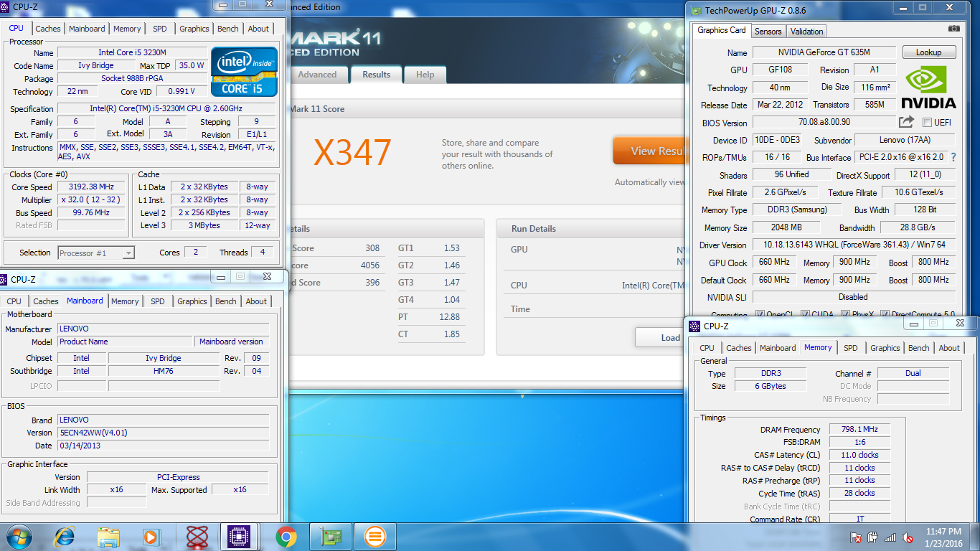Click the memory Size value 6 GBytes

[x=770, y=386]
